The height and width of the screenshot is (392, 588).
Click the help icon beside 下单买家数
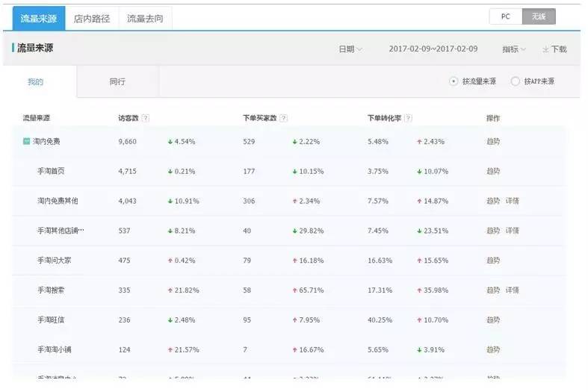point(284,118)
